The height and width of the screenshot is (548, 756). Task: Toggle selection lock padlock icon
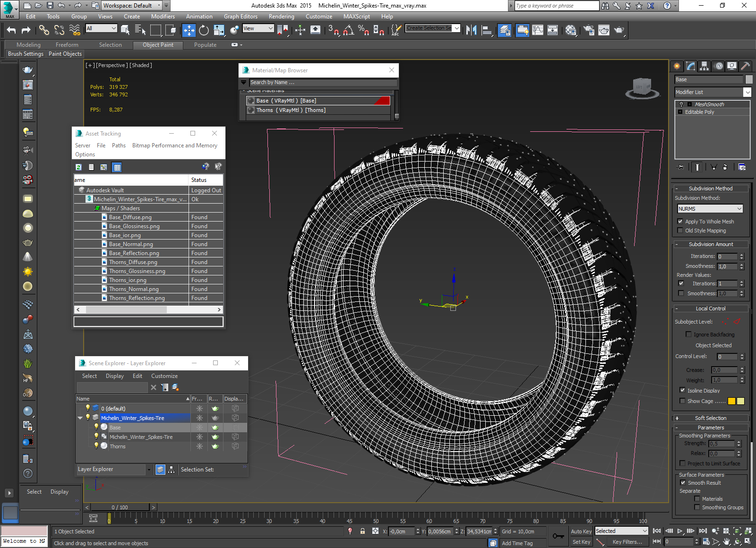(x=362, y=531)
